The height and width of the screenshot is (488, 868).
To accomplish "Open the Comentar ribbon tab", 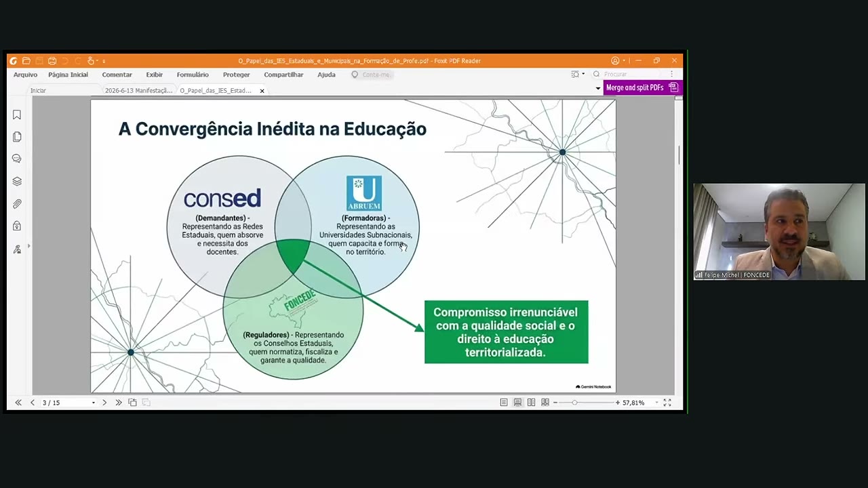I will coord(117,75).
